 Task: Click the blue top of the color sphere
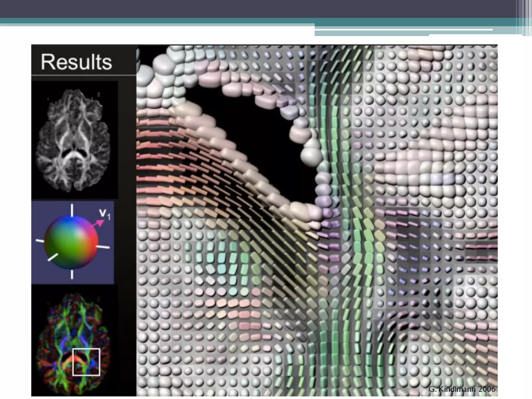coord(71,220)
